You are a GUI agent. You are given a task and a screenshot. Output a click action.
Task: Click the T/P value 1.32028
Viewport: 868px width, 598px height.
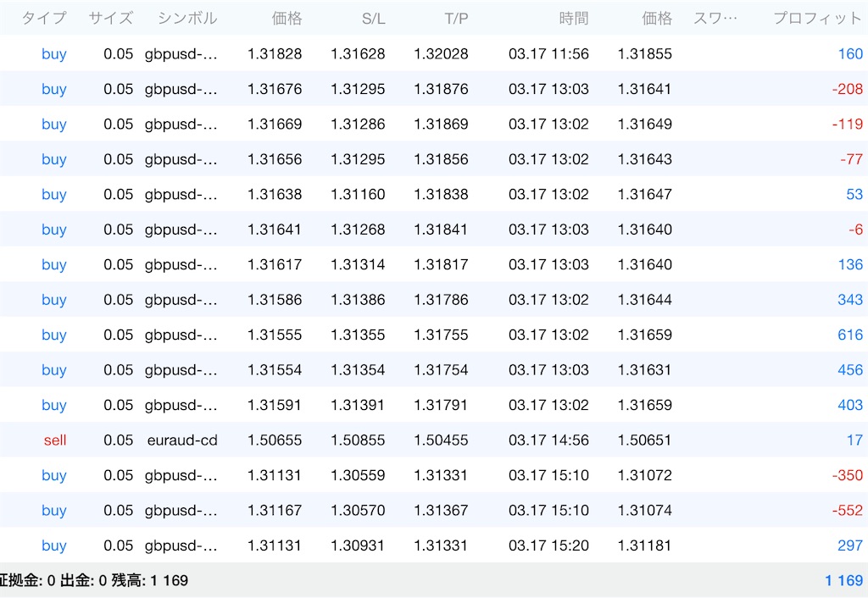[441, 53]
